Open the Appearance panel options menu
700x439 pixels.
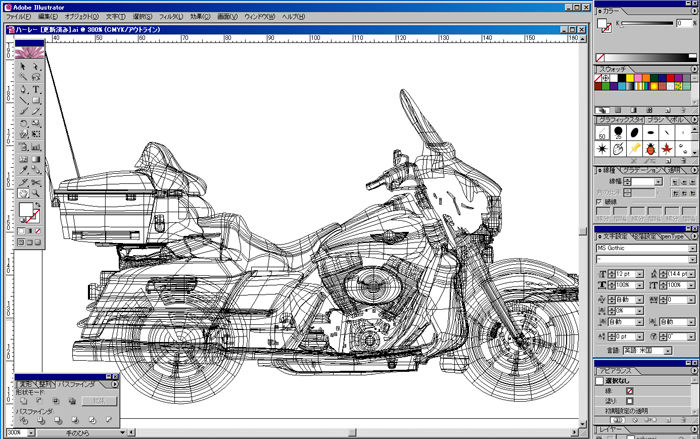(694, 371)
